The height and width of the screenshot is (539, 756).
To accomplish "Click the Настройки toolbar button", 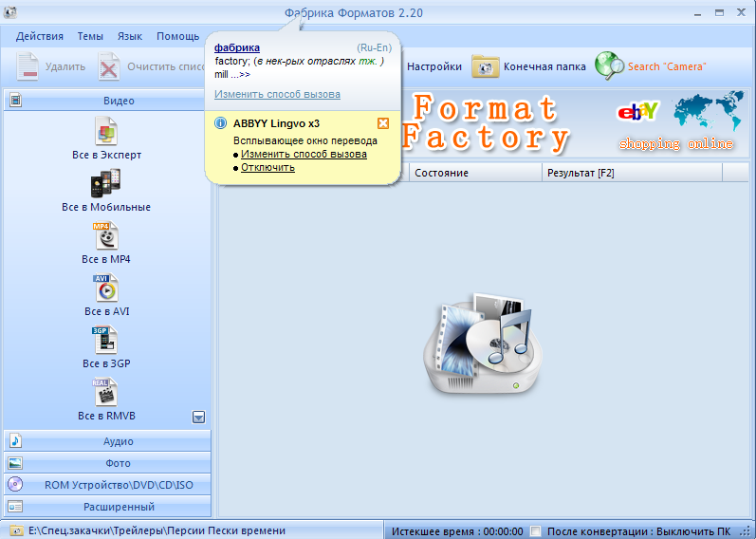I will tap(433, 66).
